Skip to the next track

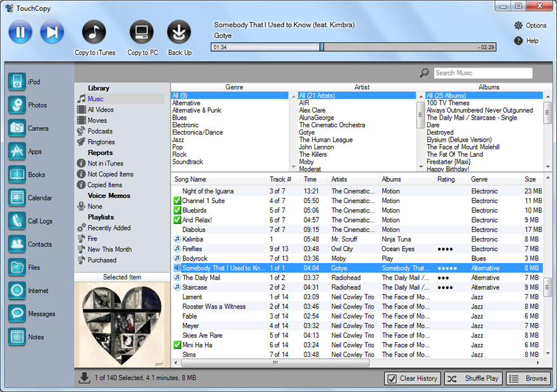coord(51,32)
